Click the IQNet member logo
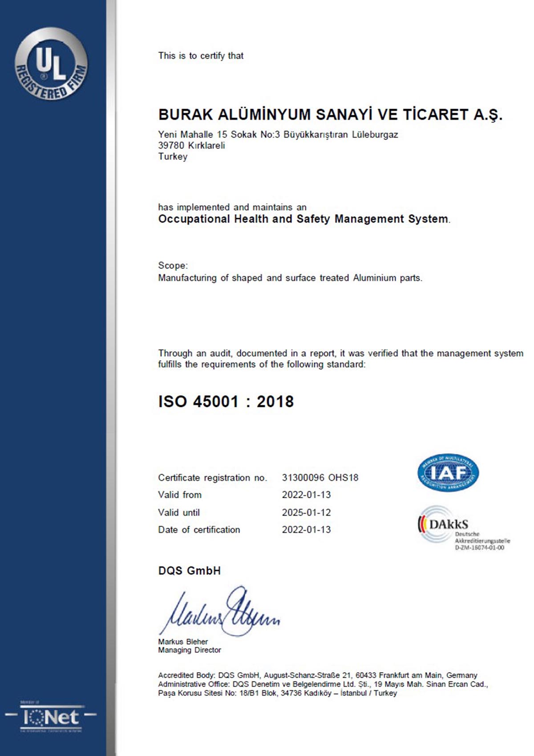534x756 pixels. click(51, 717)
